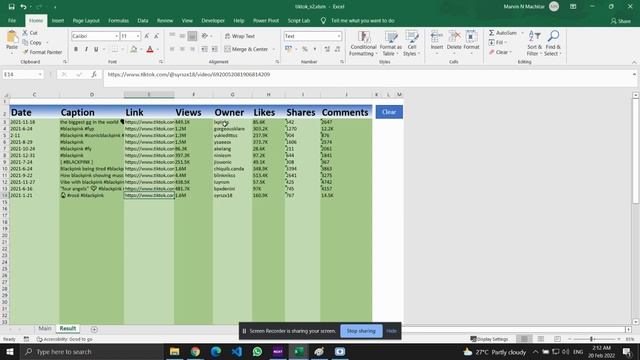Toggle Bold formatting

76,49
